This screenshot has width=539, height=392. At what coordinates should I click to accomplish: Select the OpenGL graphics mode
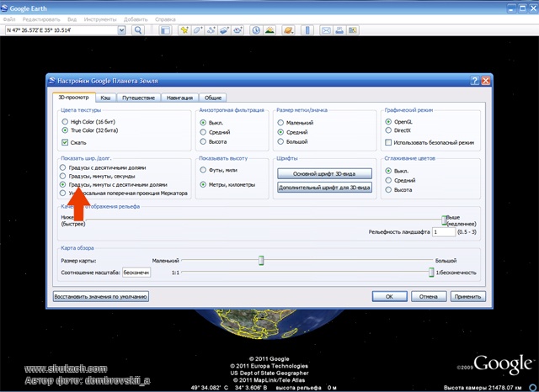pyautogui.click(x=388, y=121)
